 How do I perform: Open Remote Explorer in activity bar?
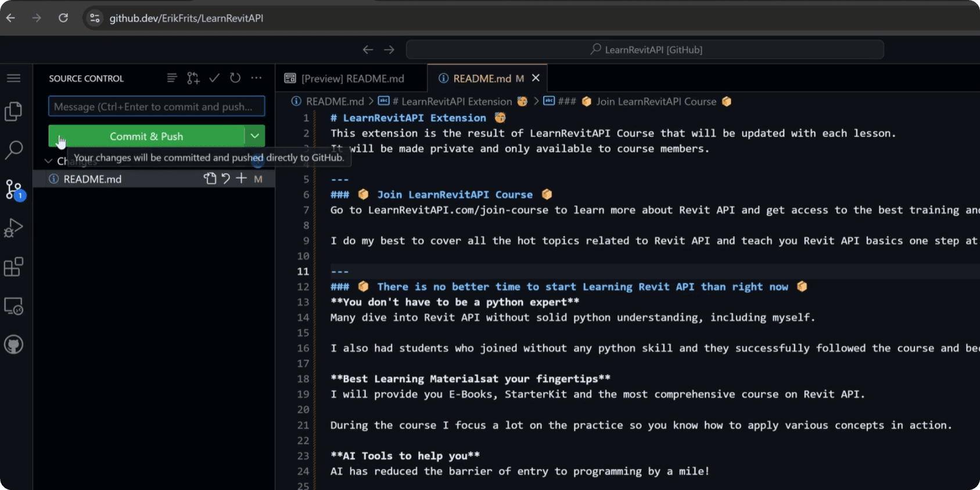[13, 306]
